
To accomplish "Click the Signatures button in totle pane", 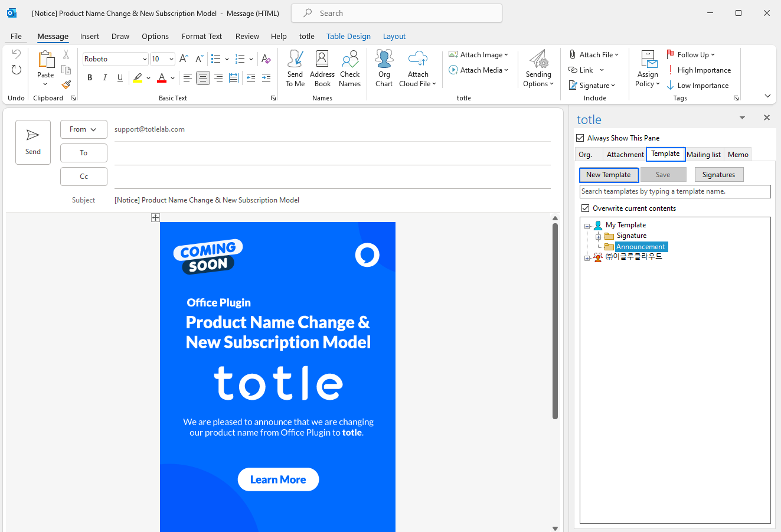I will pos(718,175).
